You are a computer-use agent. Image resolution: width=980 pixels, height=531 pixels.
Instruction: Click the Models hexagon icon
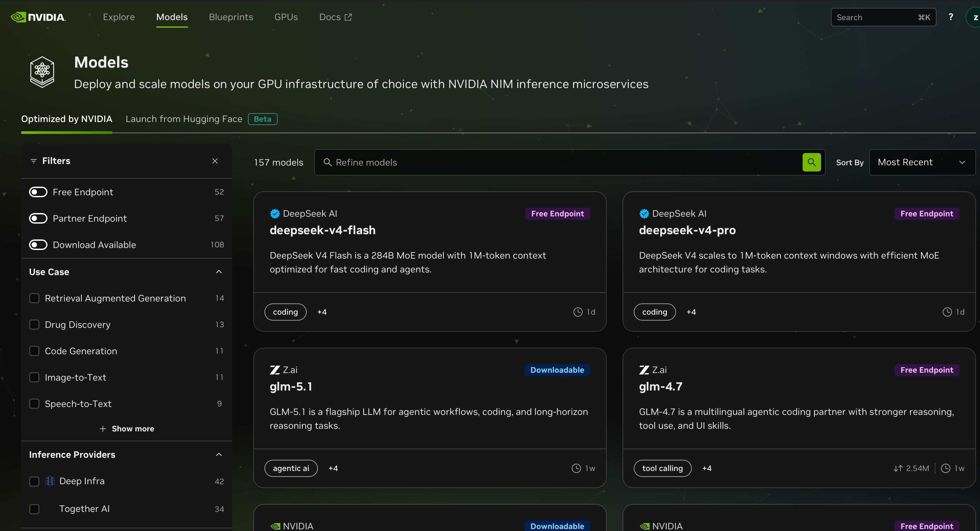click(42, 72)
